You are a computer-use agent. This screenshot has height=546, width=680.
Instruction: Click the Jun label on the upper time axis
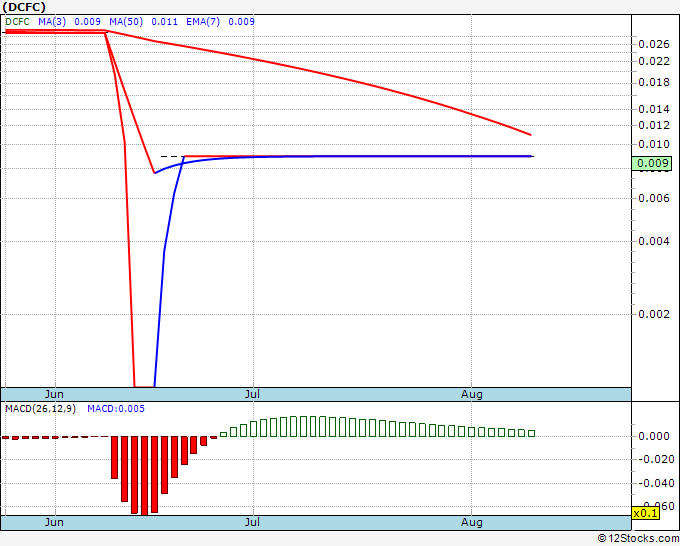coord(54,394)
